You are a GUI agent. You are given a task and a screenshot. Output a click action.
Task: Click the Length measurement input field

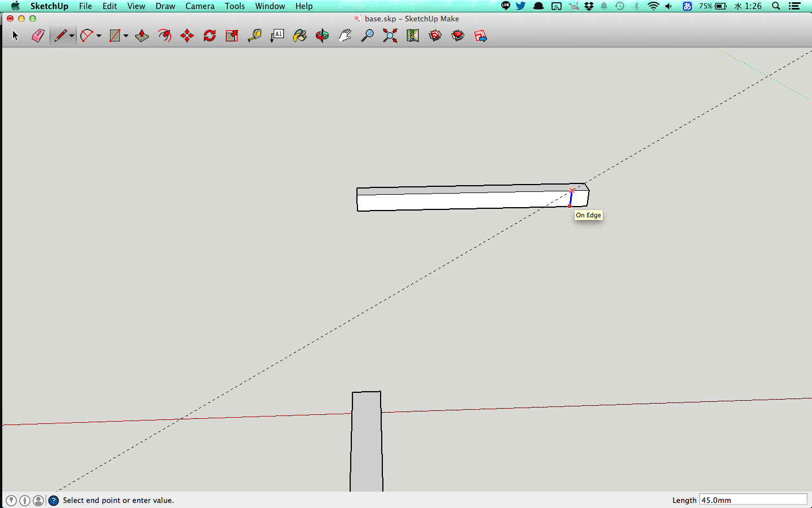click(x=753, y=500)
